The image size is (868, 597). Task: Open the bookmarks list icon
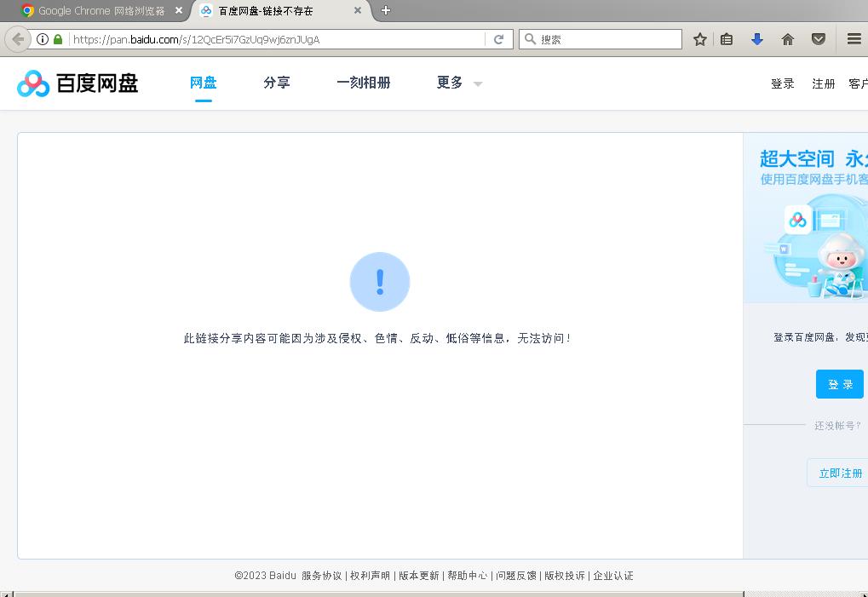[x=727, y=39]
